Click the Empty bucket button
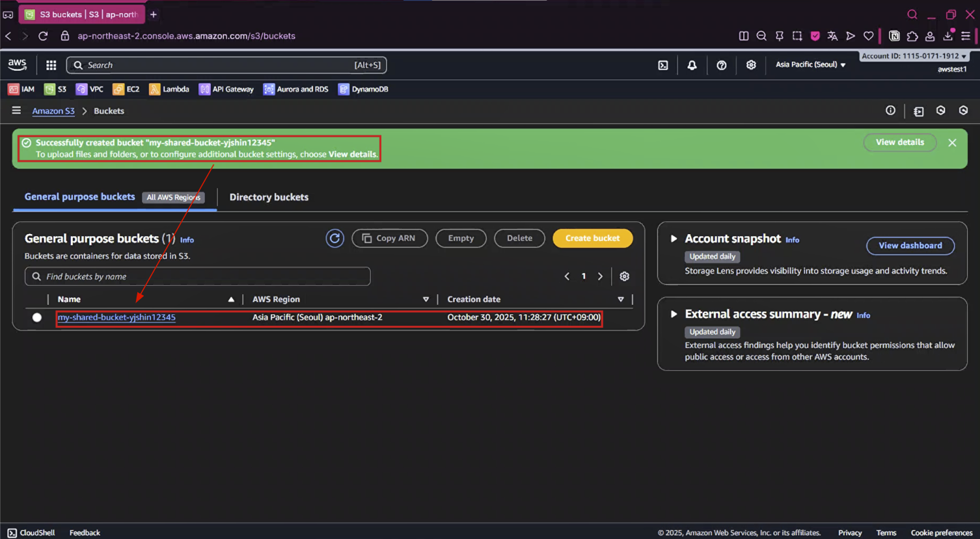This screenshot has width=980, height=539. (x=461, y=238)
